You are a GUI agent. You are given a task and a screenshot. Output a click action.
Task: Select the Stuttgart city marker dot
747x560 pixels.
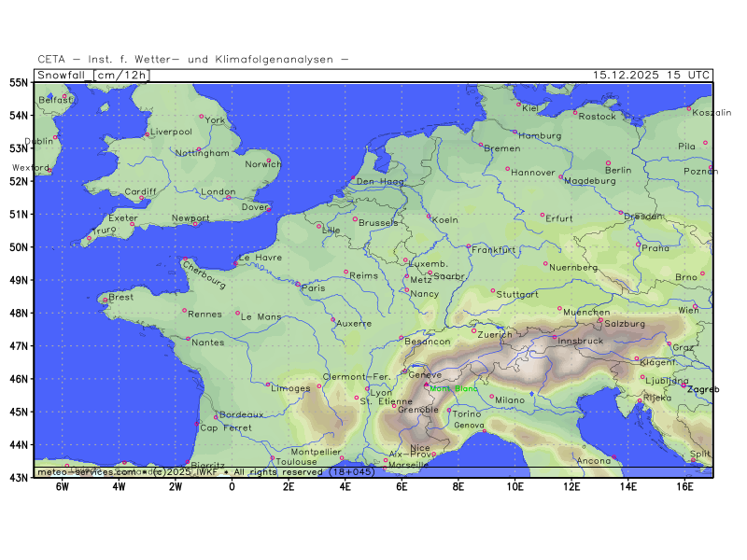[x=493, y=290]
